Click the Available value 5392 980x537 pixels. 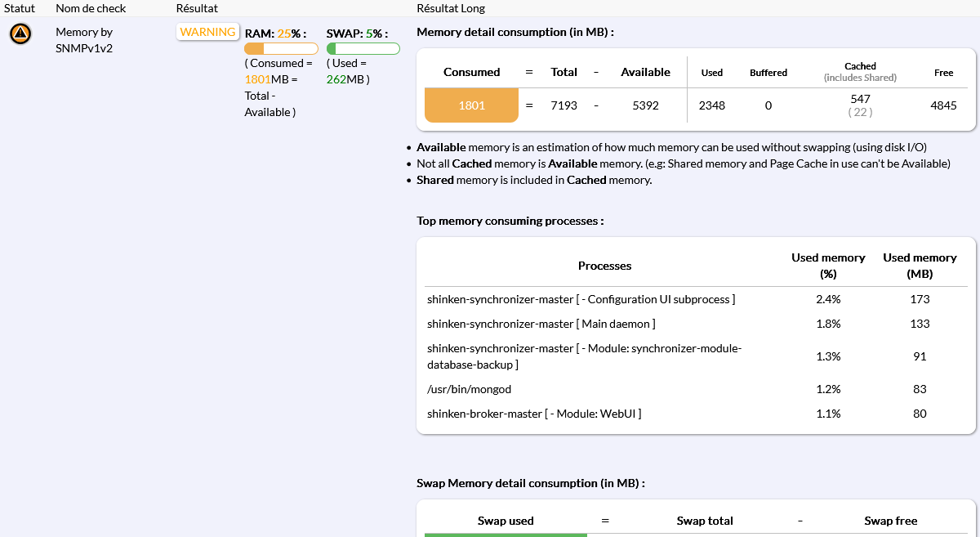coord(645,105)
